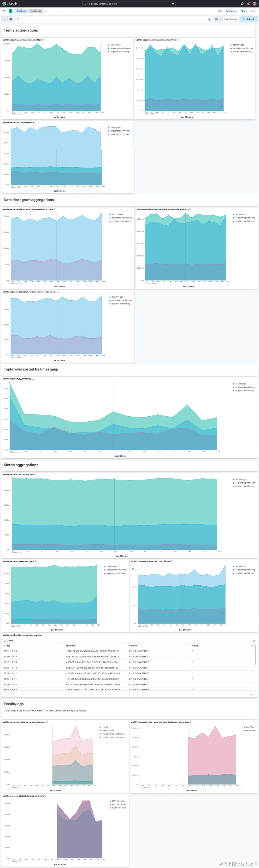Show info for count_docs_by_various_groupings panel
The image size is (259, 868).
[47, 722]
